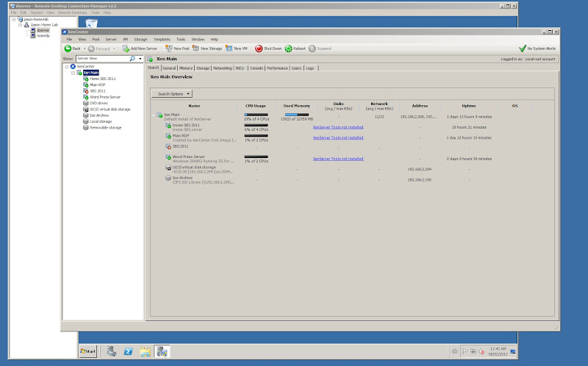
Task: Collapse the Xen Main node in the tree
Action: coord(73,73)
